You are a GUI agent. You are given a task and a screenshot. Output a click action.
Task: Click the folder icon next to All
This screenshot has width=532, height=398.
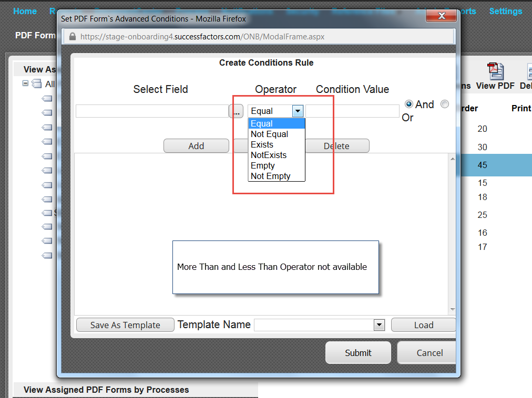36,83
